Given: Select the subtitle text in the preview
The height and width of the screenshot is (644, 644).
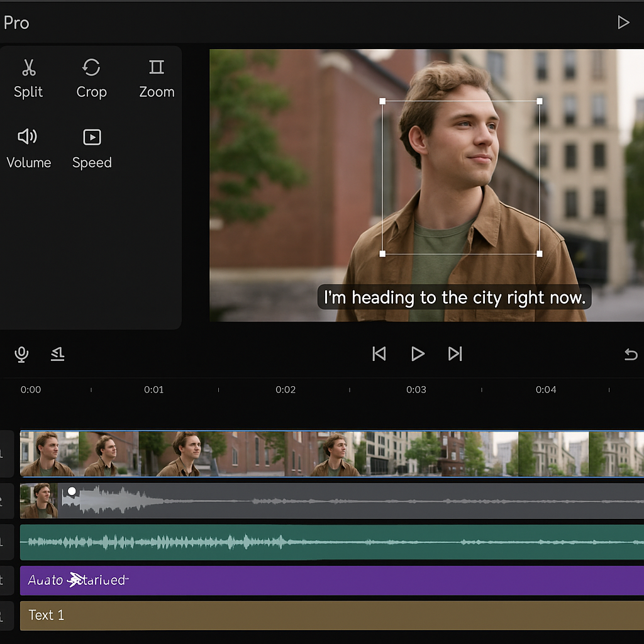Looking at the screenshot, I should [454, 297].
